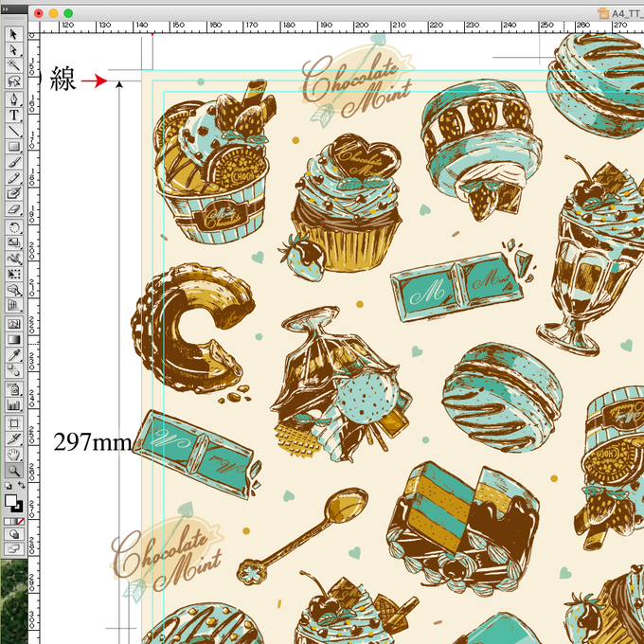The width and height of the screenshot is (644, 644).
Task: Click the white Fill color swatch
Action: click(10, 501)
